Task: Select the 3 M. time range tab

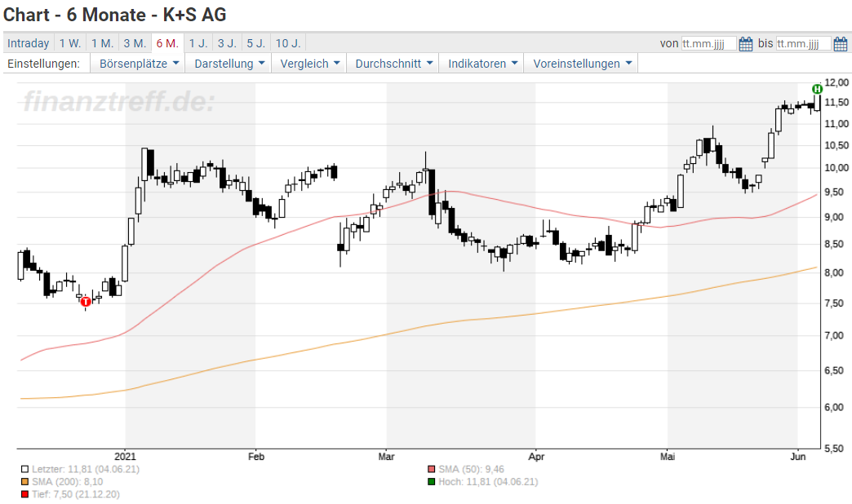Action: pos(135,43)
